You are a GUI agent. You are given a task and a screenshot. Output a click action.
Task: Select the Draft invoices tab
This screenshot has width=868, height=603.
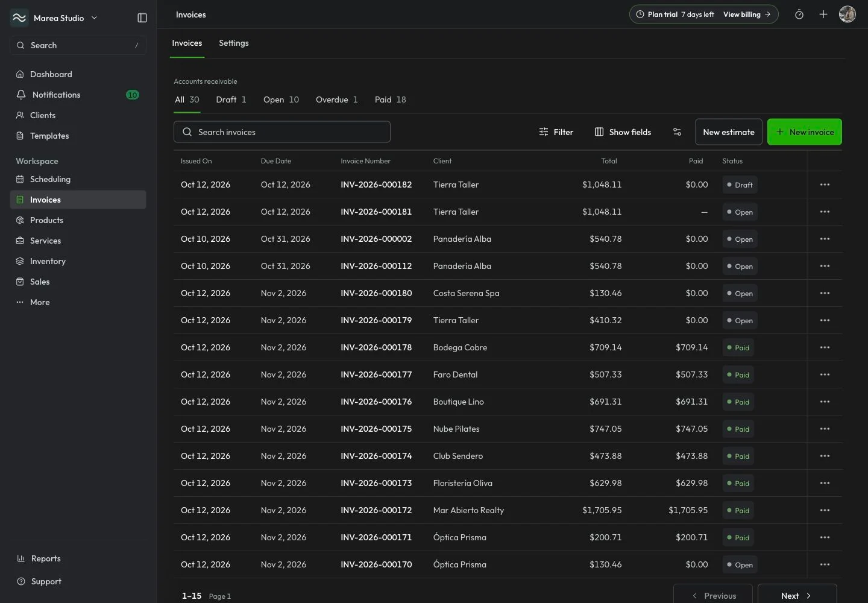231,100
